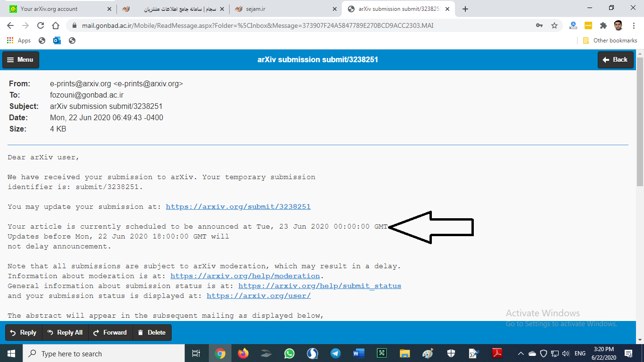Open File Explorer from the taskbar

click(405, 354)
